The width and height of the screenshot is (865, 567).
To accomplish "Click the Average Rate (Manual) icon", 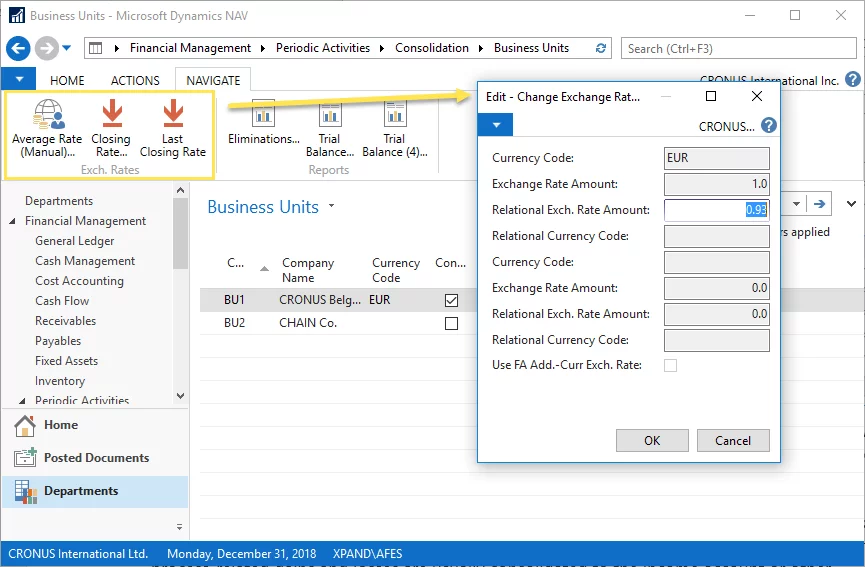I will pos(47,114).
